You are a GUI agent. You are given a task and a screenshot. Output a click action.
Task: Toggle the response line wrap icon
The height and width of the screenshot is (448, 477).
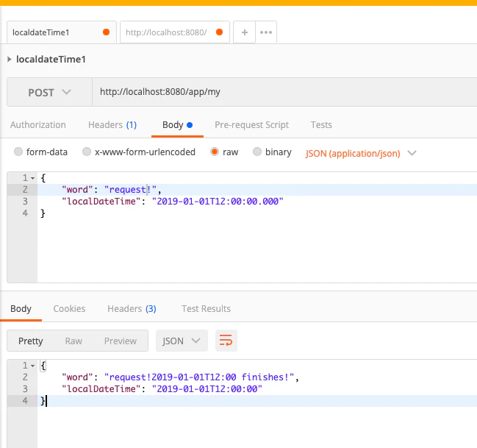point(226,341)
